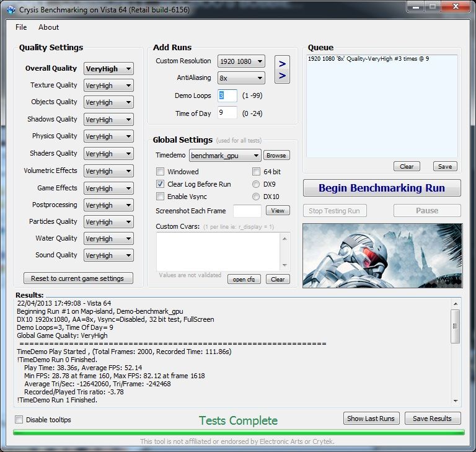Click the 'TimeDemo Play Started' results line
Image resolution: width=476 pixels, height=452 pixels.
[x=124, y=352]
